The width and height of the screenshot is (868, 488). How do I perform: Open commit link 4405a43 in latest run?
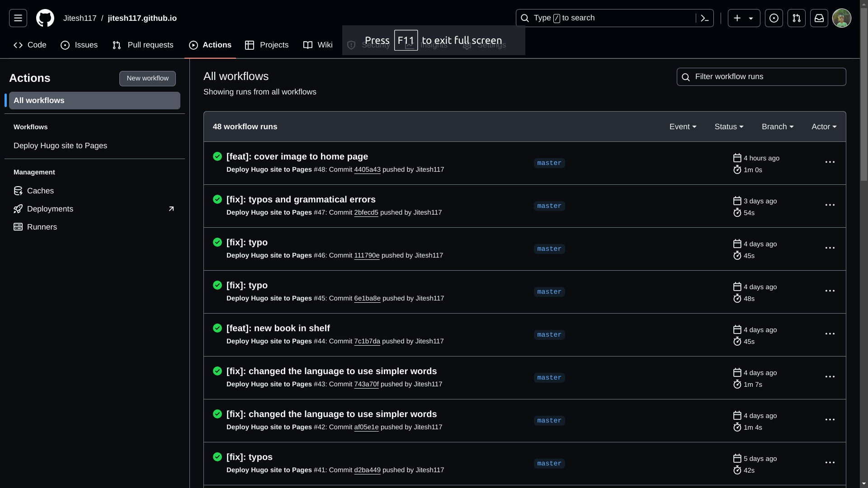[367, 170]
